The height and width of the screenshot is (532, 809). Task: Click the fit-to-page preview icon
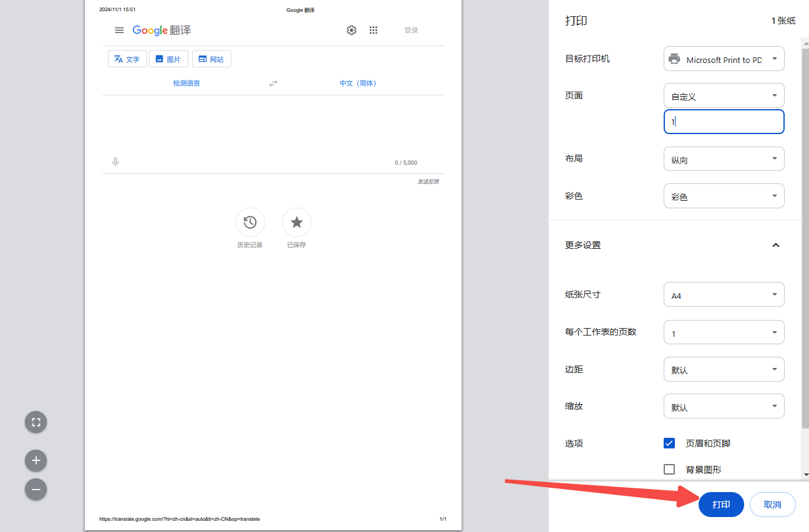pyautogui.click(x=36, y=422)
